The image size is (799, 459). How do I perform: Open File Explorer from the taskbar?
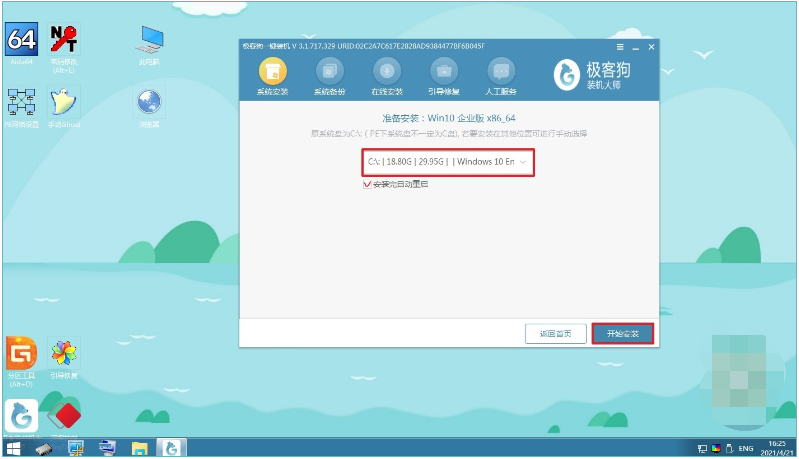[139, 448]
